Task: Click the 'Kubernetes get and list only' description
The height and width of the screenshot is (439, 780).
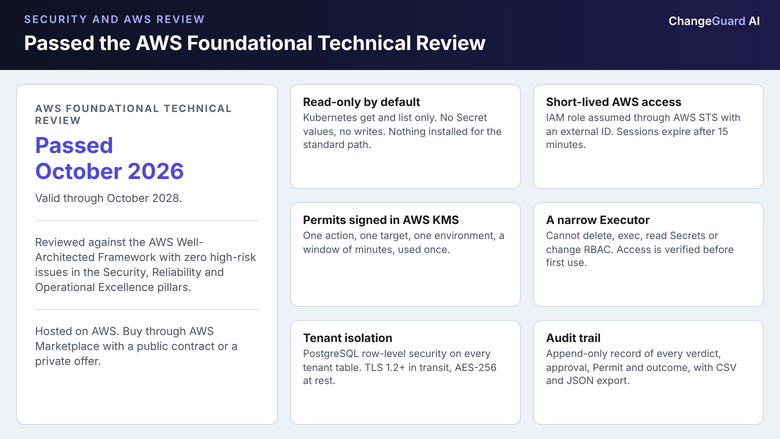Action: [x=402, y=131]
